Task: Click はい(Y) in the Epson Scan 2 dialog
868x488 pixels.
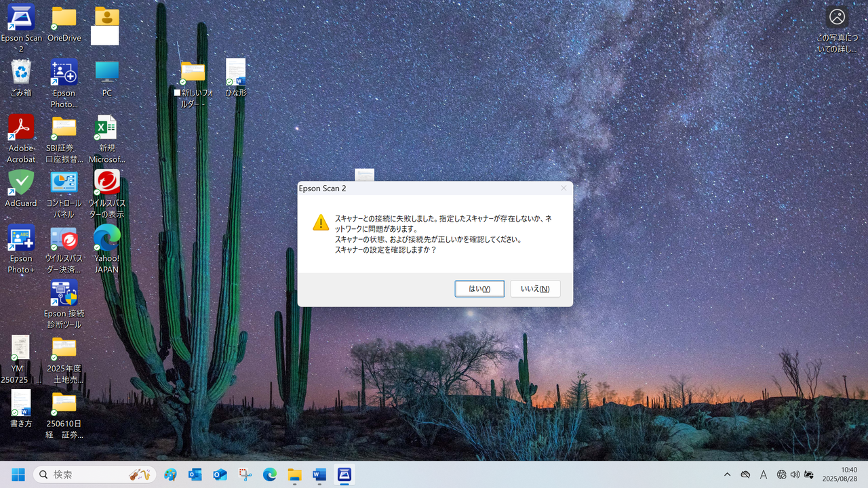Action: tap(479, 289)
